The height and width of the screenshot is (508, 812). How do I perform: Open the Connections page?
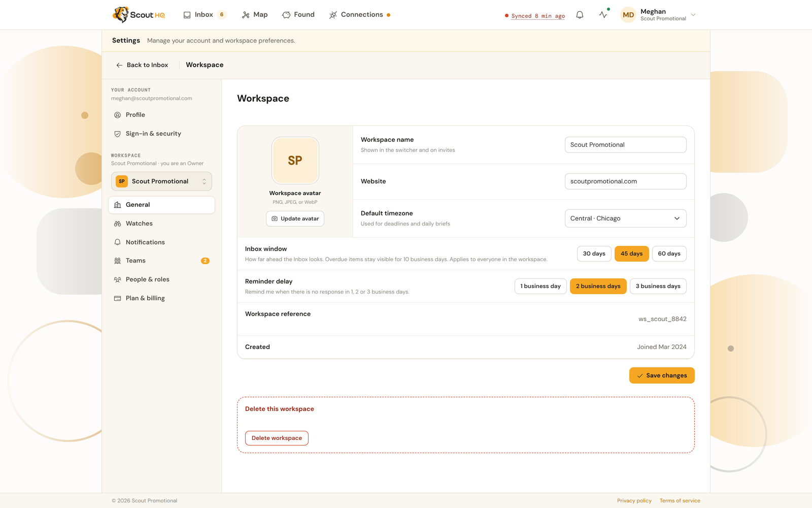[356, 15]
